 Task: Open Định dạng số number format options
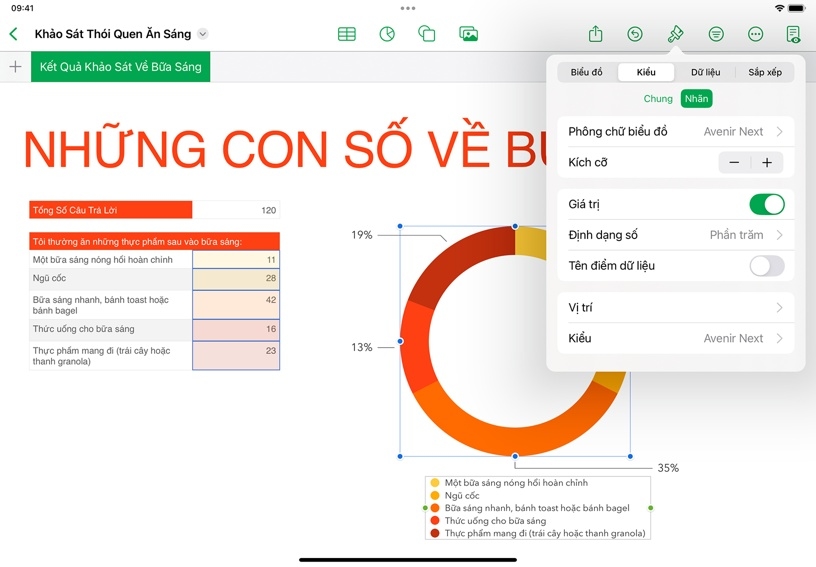click(x=675, y=235)
